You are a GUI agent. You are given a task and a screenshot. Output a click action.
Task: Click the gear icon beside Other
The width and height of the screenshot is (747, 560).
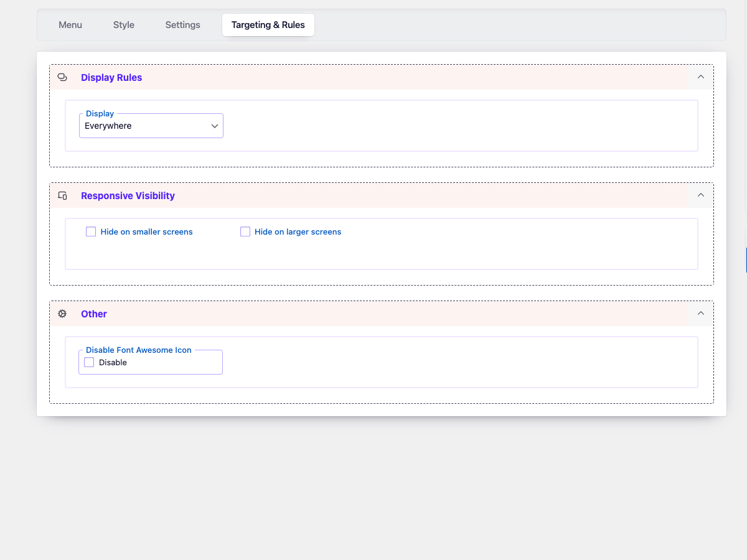pos(62,314)
